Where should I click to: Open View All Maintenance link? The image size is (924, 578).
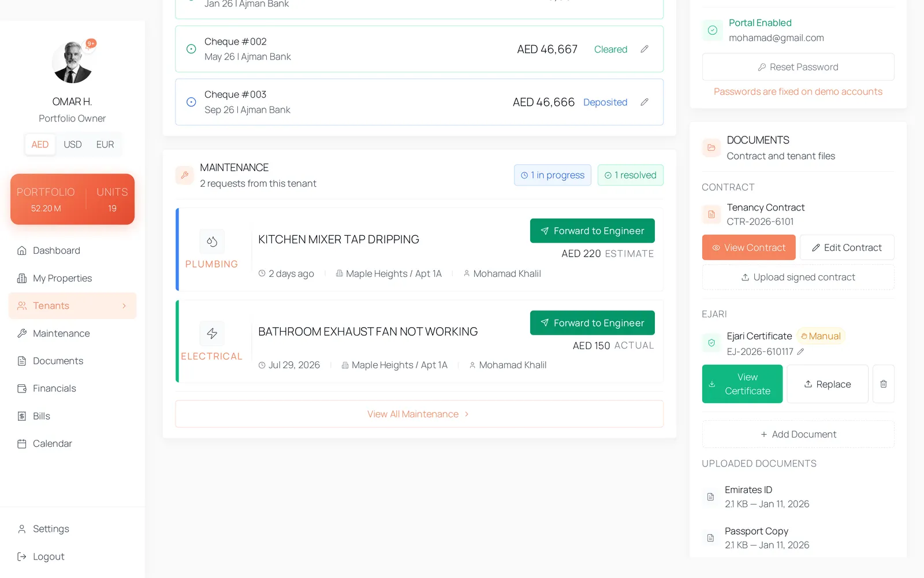click(419, 414)
